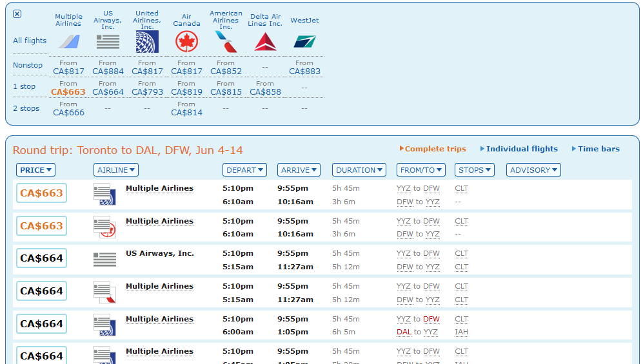This screenshot has width=643, height=364.
Task: Open the AIRLINE filter dropdown
Action: click(116, 170)
